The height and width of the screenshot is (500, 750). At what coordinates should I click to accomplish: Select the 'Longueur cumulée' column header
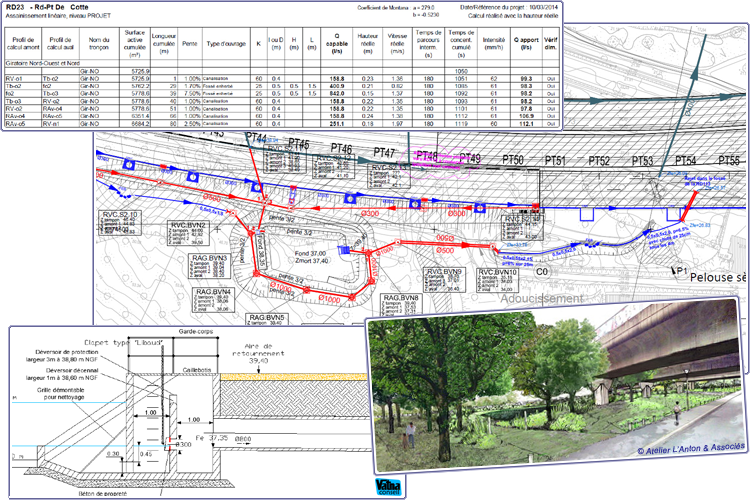164,44
